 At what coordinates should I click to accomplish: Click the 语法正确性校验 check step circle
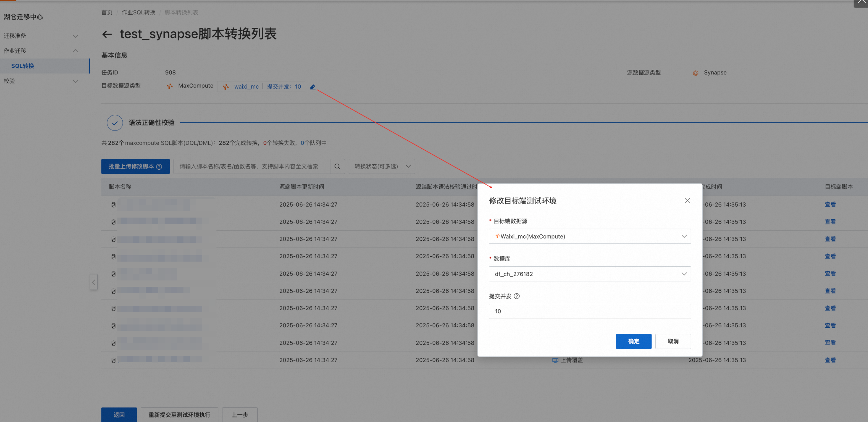(x=115, y=123)
